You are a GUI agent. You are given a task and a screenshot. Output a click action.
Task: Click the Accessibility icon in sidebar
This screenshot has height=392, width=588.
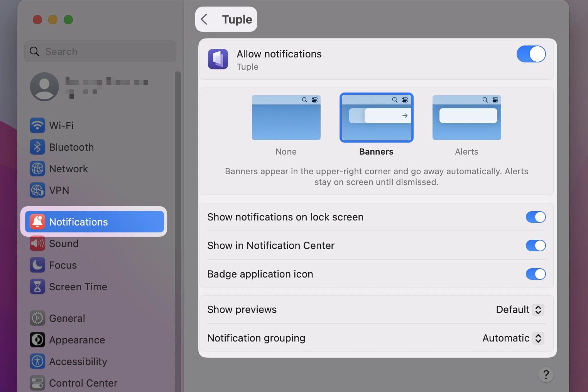37,361
